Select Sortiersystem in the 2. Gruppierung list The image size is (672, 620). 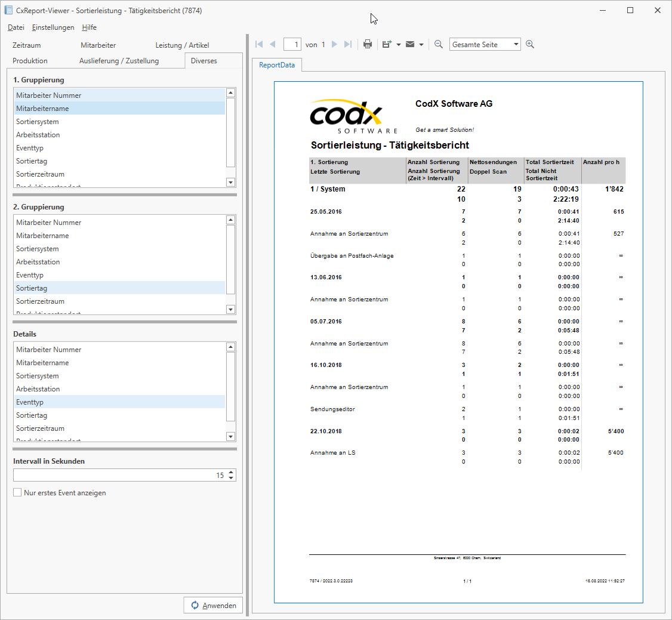coord(119,248)
